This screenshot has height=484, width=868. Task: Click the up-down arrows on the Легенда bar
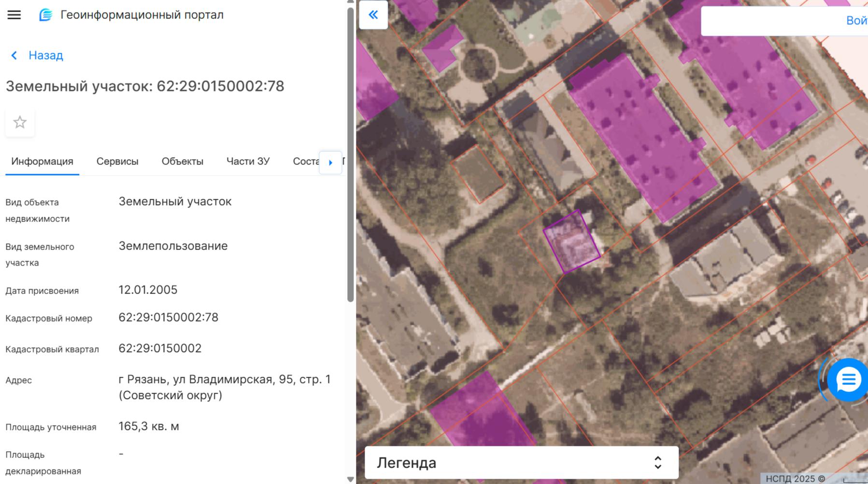(x=657, y=463)
